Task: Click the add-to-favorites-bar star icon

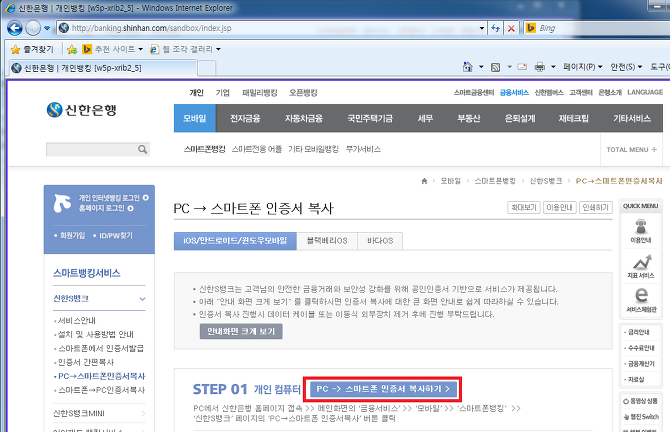Action: [72, 49]
